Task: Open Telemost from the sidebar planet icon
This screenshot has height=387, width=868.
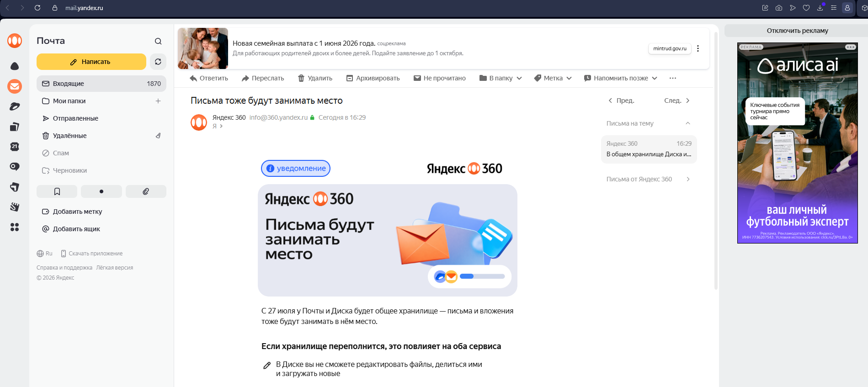Action: (15, 106)
